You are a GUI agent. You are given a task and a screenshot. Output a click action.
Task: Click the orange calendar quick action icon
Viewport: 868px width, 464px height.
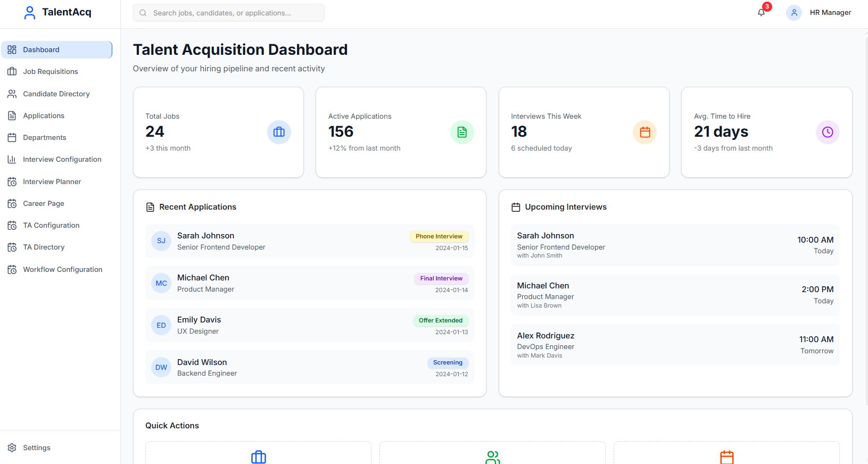tap(726, 457)
